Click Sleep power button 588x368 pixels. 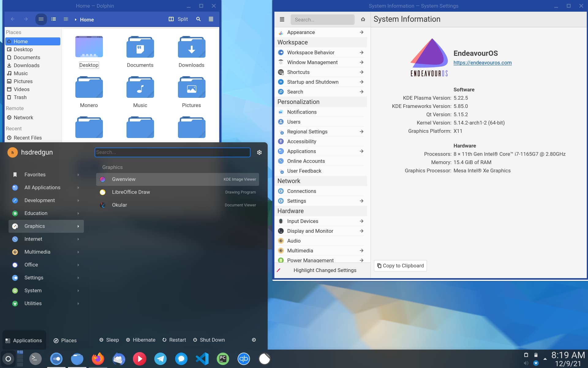[x=109, y=340]
